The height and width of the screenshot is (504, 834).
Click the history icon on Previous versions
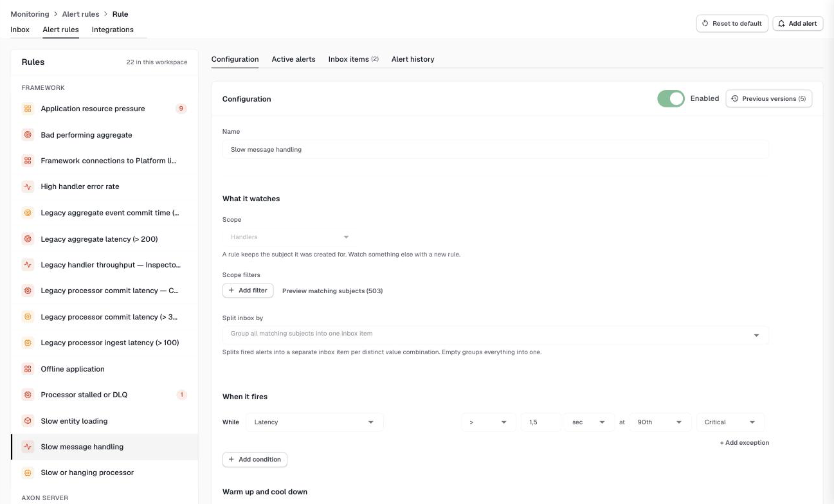coord(734,99)
